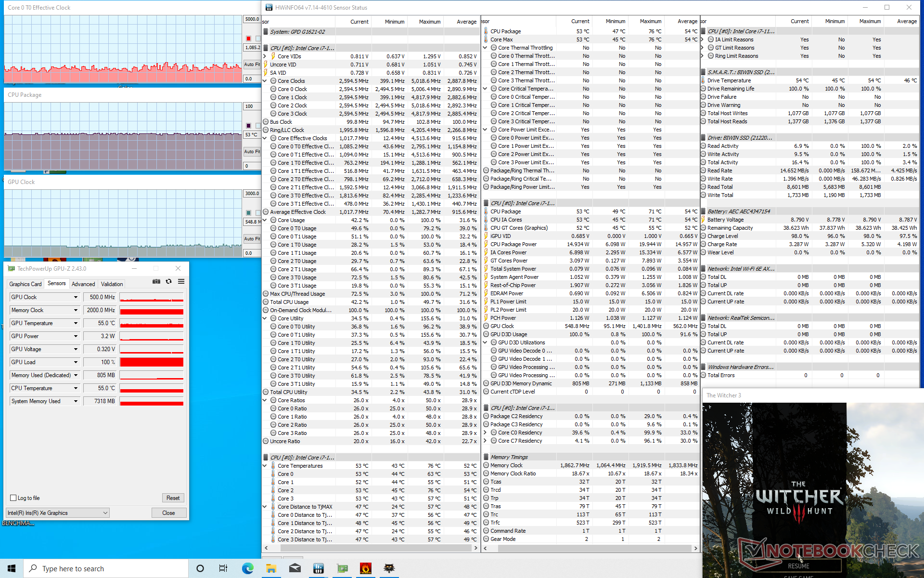Open the GPU Temperature sensor dropdown in GPU-Z
This screenshot has width=924, height=578.
76,323
